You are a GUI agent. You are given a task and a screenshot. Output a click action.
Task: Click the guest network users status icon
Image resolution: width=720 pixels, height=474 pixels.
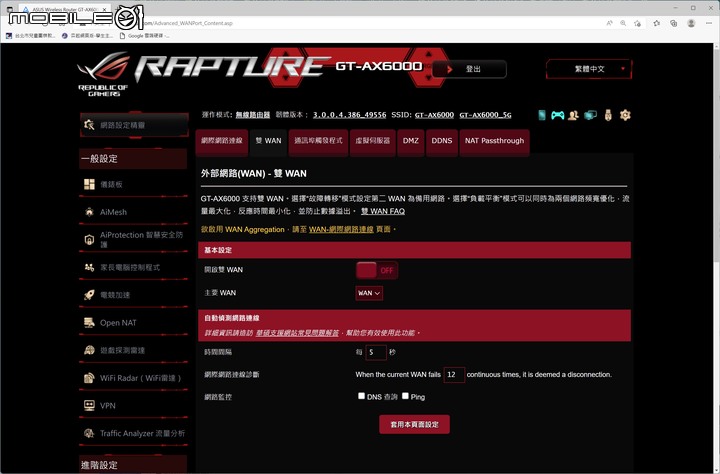click(x=573, y=115)
